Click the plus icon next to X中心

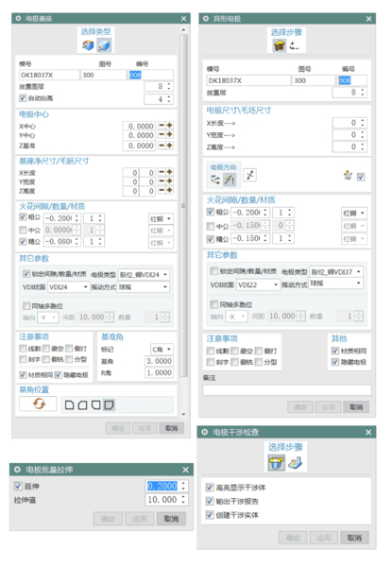click(169, 126)
